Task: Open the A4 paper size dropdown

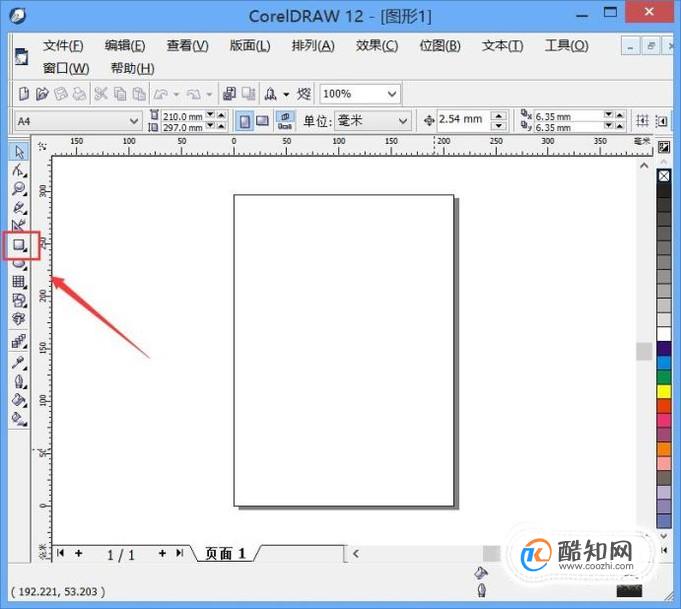Action: point(134,121)
